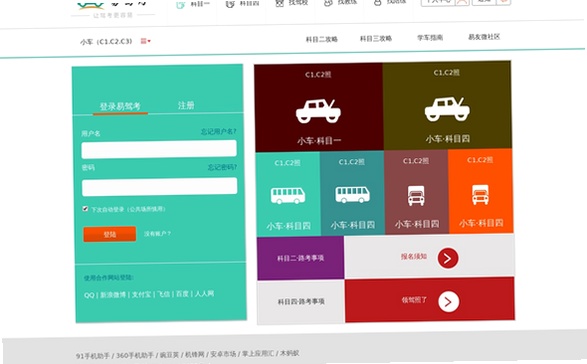Screen dimensions: 587x364
Task: Log in with 人人网 partner link
Action: pos(204,293)
